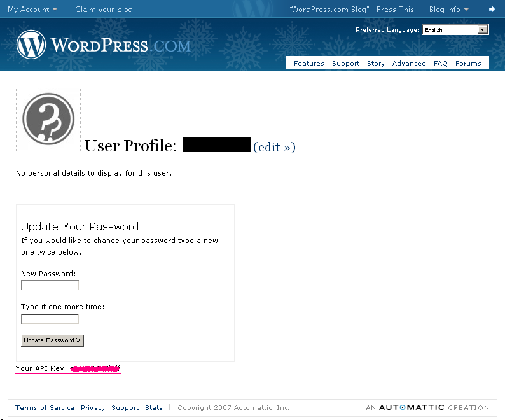505x420 pixels.
Task: Click the white arrow icon in top bar
Action: pyautogui.click(x=492, y=9)
